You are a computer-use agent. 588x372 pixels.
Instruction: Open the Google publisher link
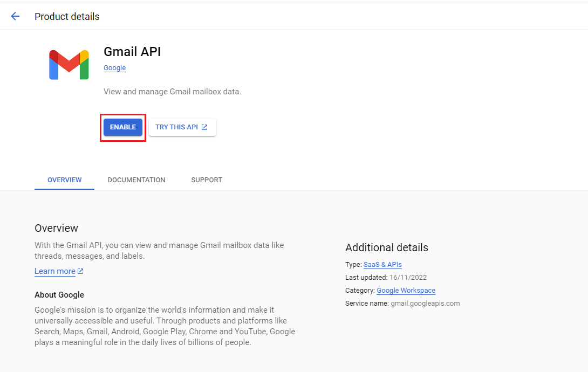click(114, 68)
